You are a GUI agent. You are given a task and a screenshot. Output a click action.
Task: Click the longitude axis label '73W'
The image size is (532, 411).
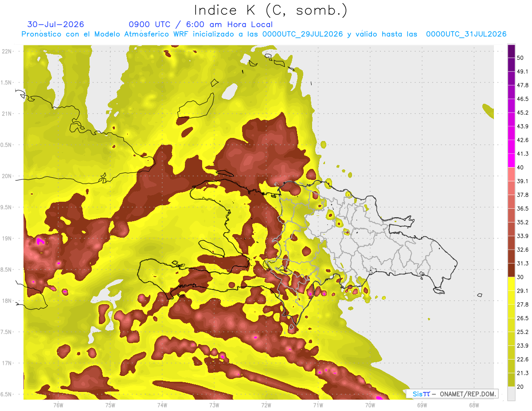coord(214,404)
